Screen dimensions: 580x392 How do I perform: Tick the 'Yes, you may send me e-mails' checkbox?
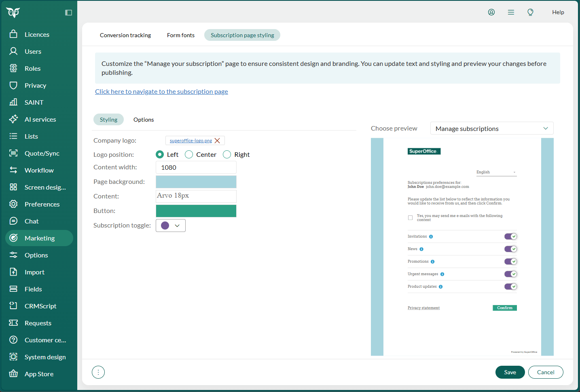click(x=411, y=218)
